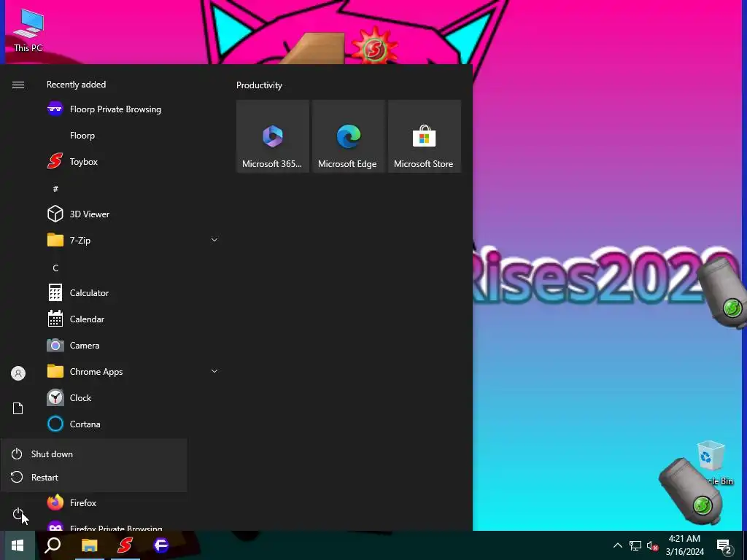
Task: Open the Microsoft 365 tile
Action: (273, 136)
